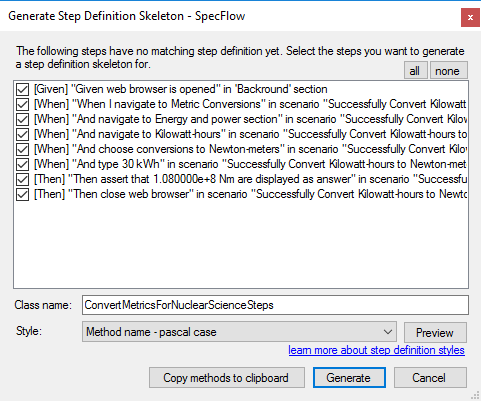Deselect all steps with the 'none' button
This screenshot has width=481, height=401.
point(448,70)
